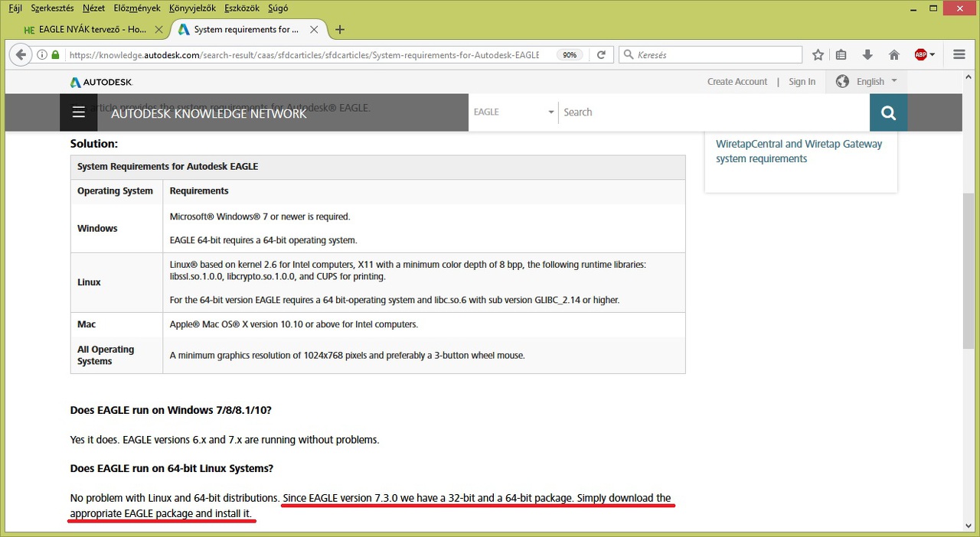Open the Eszközök menu
This screenshot has height=537, width=980.
(243, 8)
